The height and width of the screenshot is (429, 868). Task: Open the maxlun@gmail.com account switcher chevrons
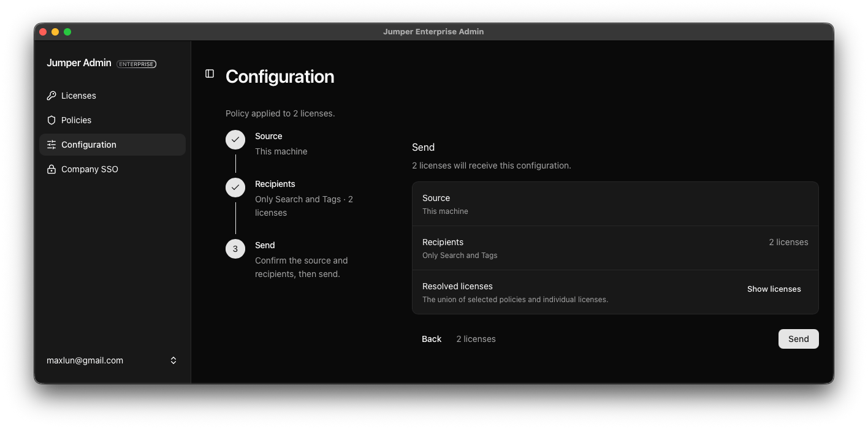(173, 360)
